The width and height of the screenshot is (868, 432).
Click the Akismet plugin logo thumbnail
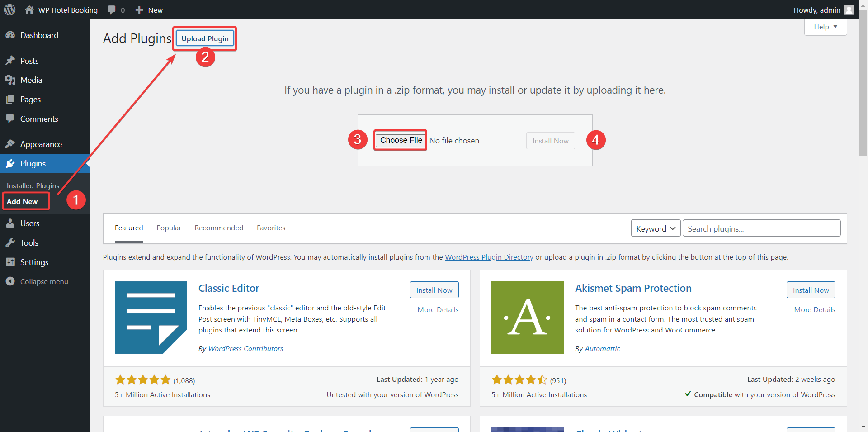[528, 318]
